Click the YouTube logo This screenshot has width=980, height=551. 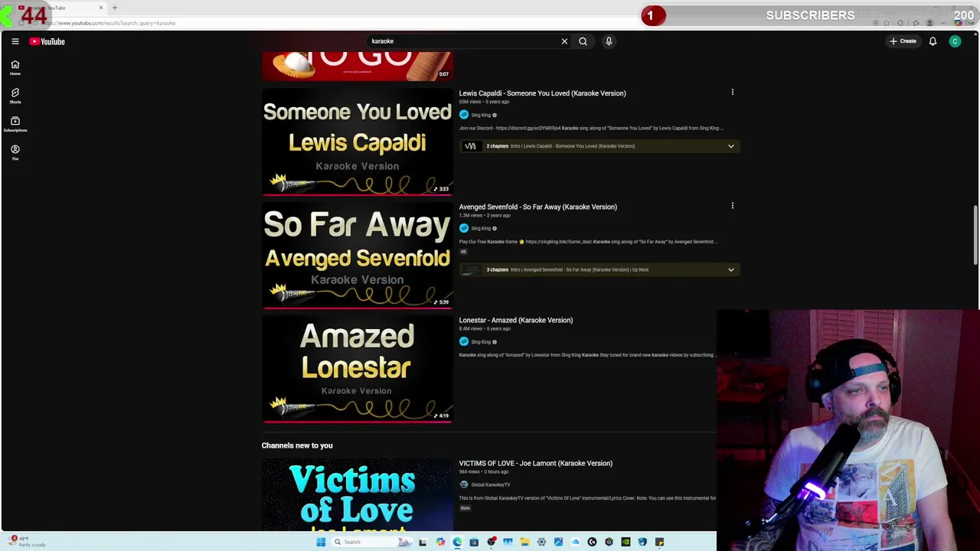[x=47, y=41]
